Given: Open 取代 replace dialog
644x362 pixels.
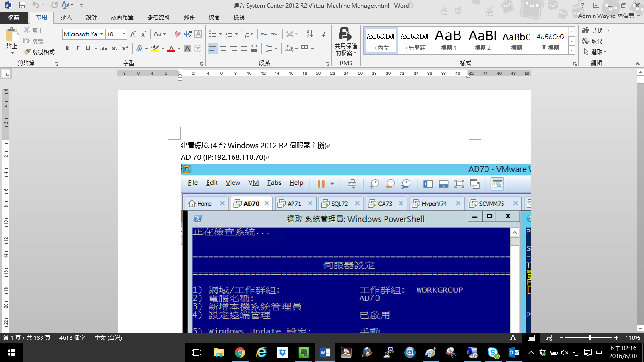Looking at the screenshot, I should tap(593, 41).
